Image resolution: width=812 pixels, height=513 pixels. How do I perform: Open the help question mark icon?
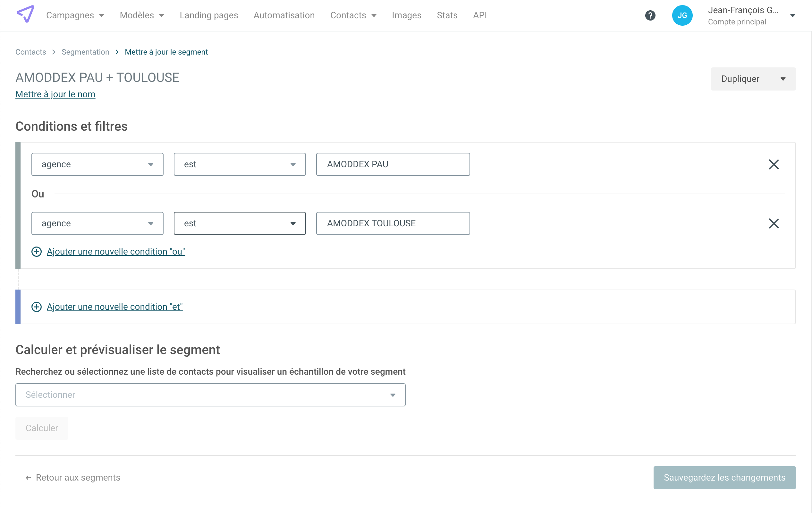coord(650,15)
